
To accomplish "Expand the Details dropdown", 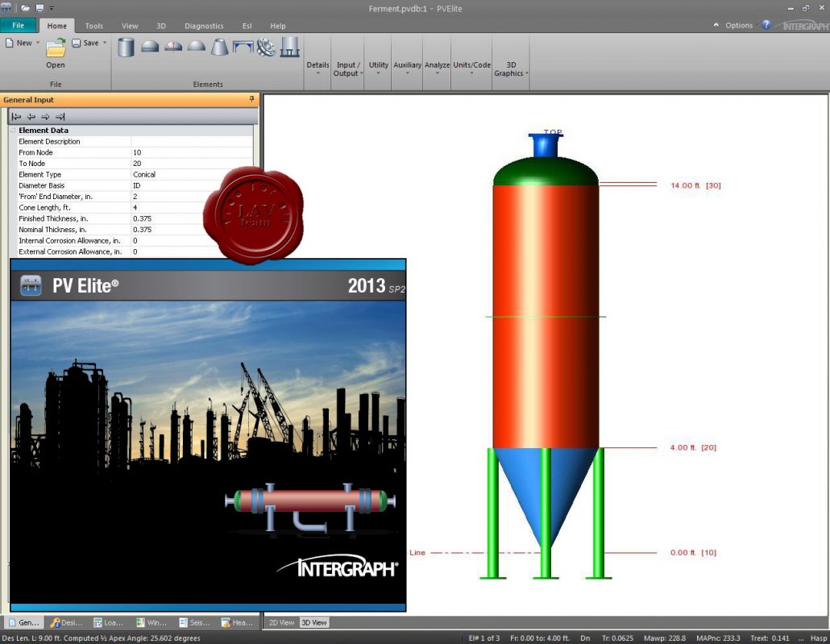I will point(317,69).
